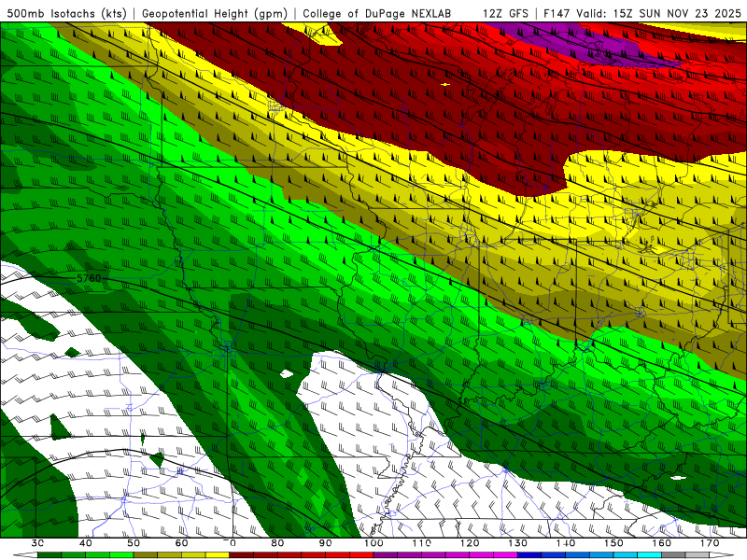
Task: Click the 'Geopotential Height (gpm)' header text
Action: (x=215, y=13)
